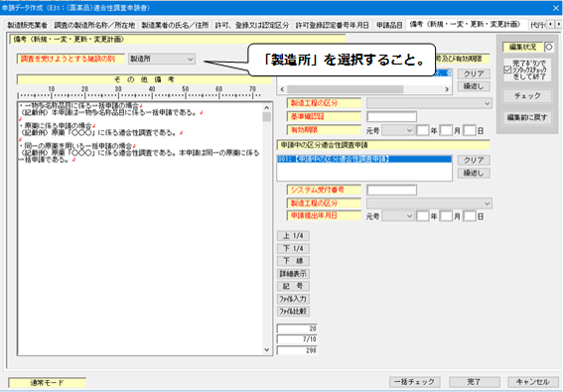Open the 製造業者の氏名/住所 tab

175,25
